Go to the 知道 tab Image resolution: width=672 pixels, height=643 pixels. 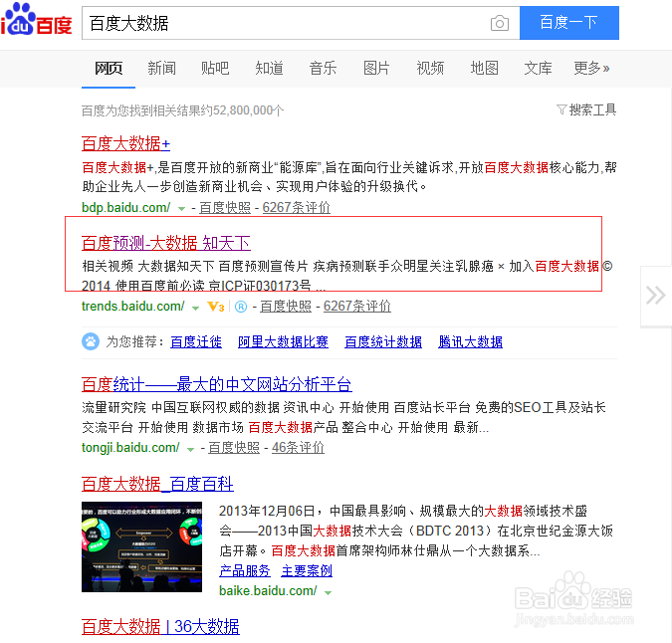269,68
